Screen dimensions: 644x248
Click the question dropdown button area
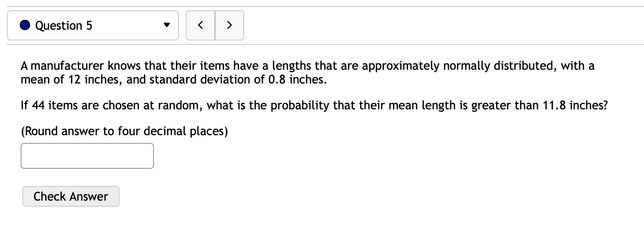[x=92, y=25]
